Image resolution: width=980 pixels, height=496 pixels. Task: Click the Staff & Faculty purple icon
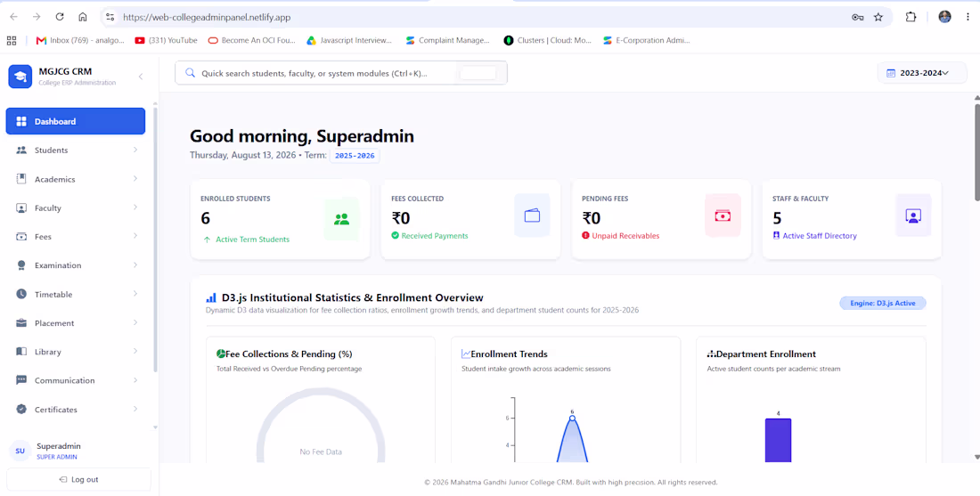(x=913, y=215)
